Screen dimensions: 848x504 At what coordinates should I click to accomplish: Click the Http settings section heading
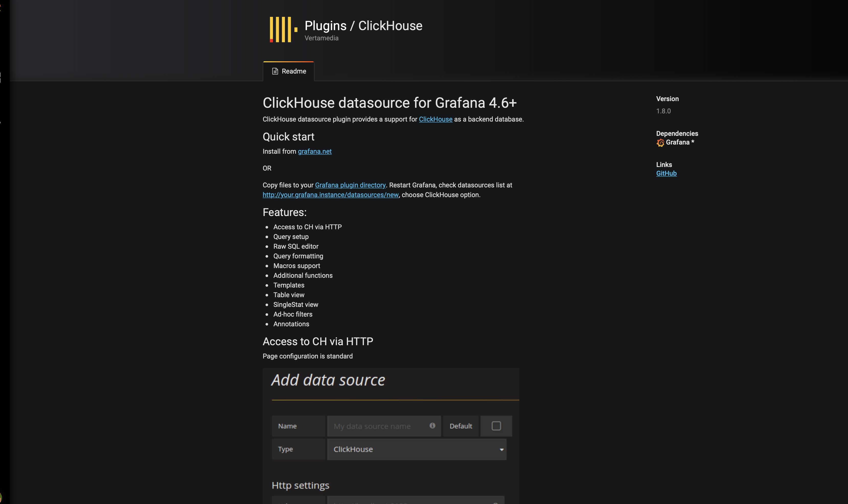[x=301, y=485]
